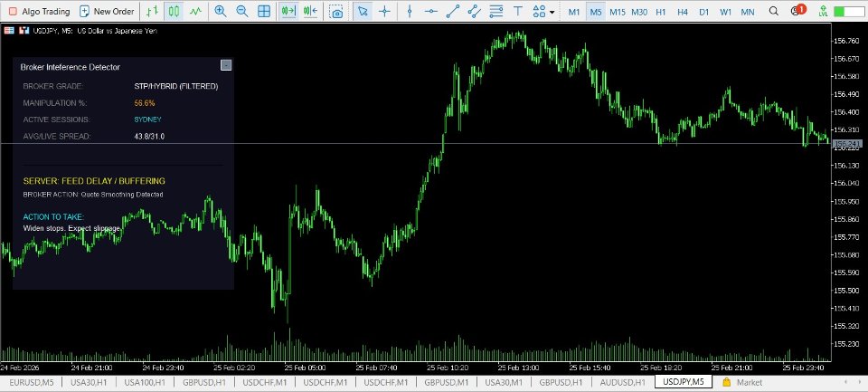
Task: Click SERVER: FEED DELAY / BUFFERING warning
Action: point(94,181)
